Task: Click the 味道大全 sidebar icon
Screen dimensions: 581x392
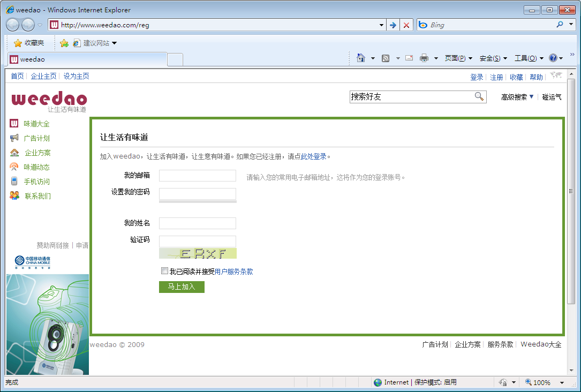Action: [14, 123]
